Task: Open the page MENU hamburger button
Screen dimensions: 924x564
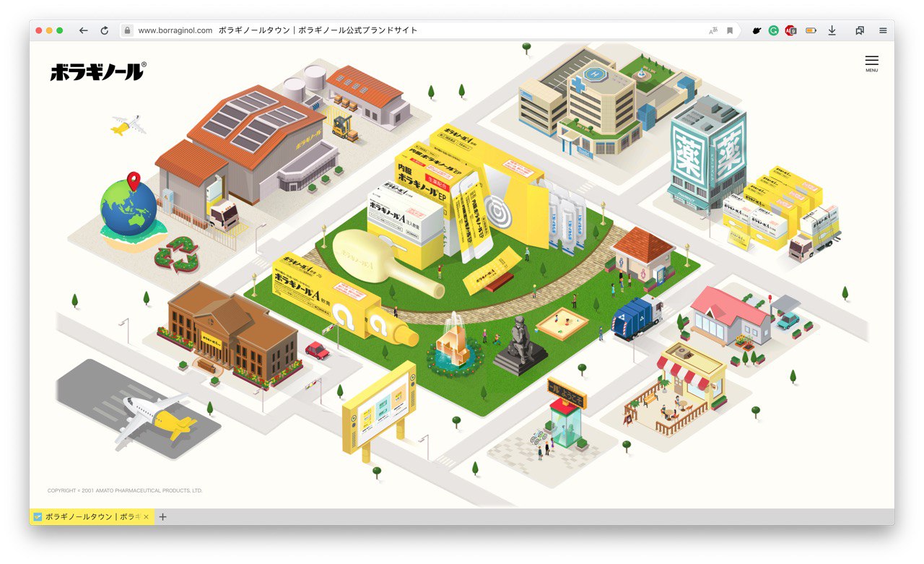Action: (x=872, y=64)
